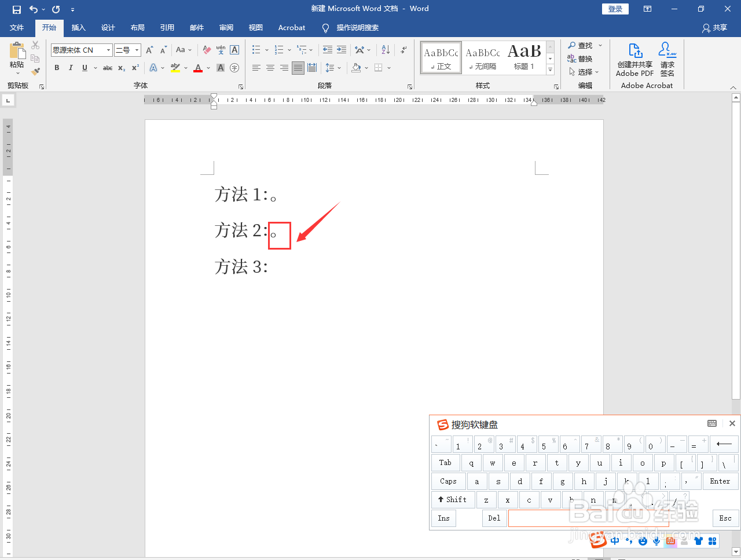Open the Change Case Aa dropdown
The width and height of the screenshot is (741, 560).
click(x=184, y=50)
